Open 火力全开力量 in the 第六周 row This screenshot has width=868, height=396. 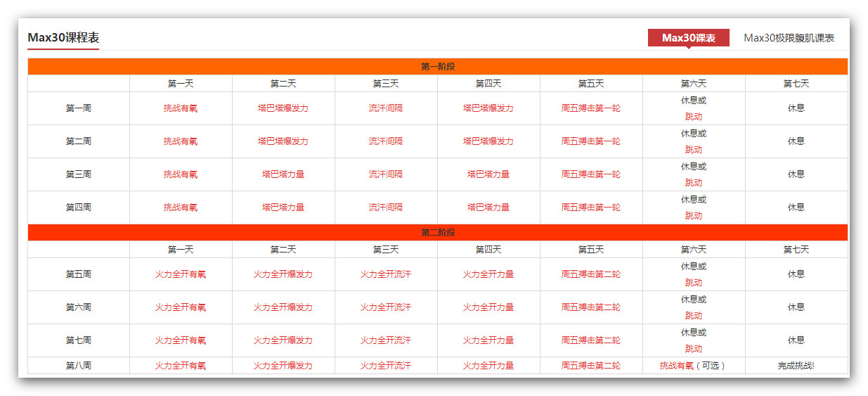tap(488, 307)
